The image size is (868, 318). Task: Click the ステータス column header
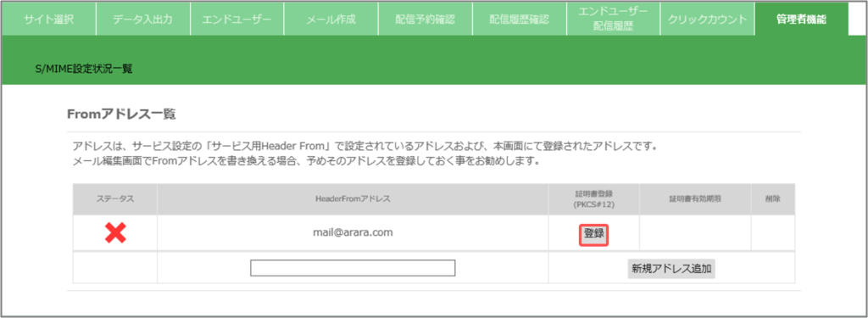[115, 199]
